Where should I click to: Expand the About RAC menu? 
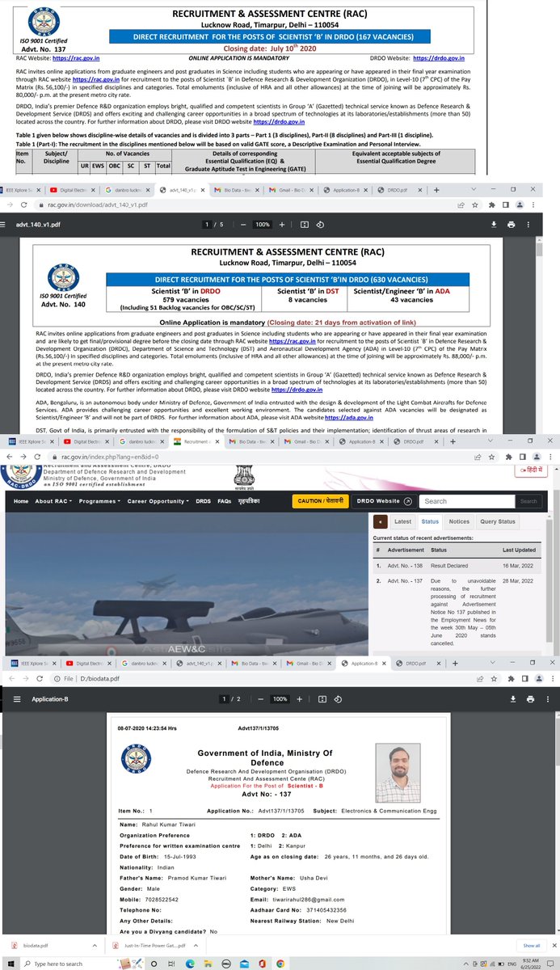click(x=52, y=501)
